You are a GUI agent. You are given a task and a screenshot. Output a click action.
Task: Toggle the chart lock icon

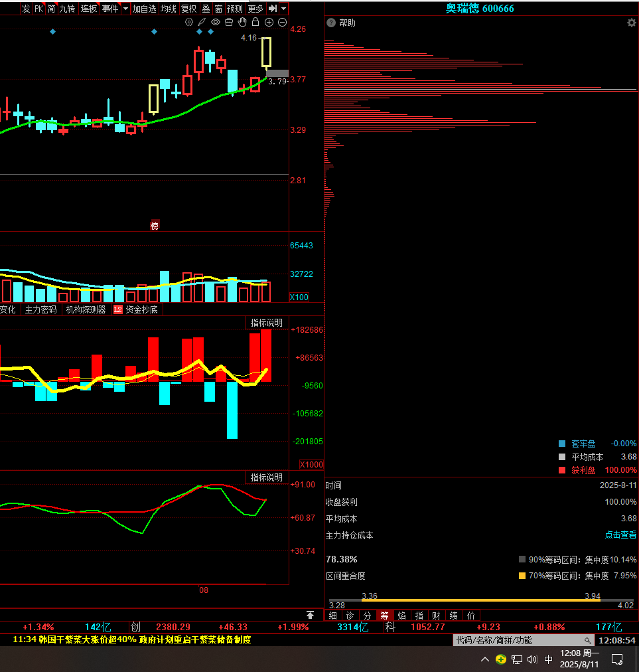(x=255, y=22)
